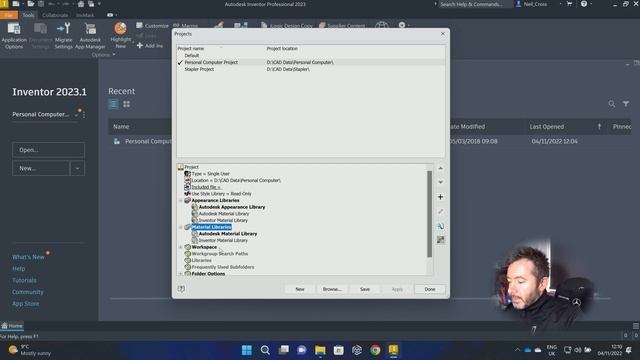640x360 pixels.
Task: Open the Help question mark menu
Action: [x=584, y=4]
